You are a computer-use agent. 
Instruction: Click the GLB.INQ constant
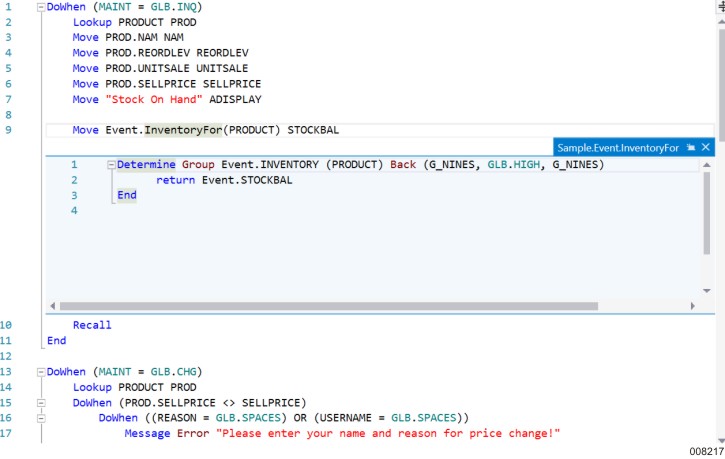pyautogui.click(x=176, y=7)
